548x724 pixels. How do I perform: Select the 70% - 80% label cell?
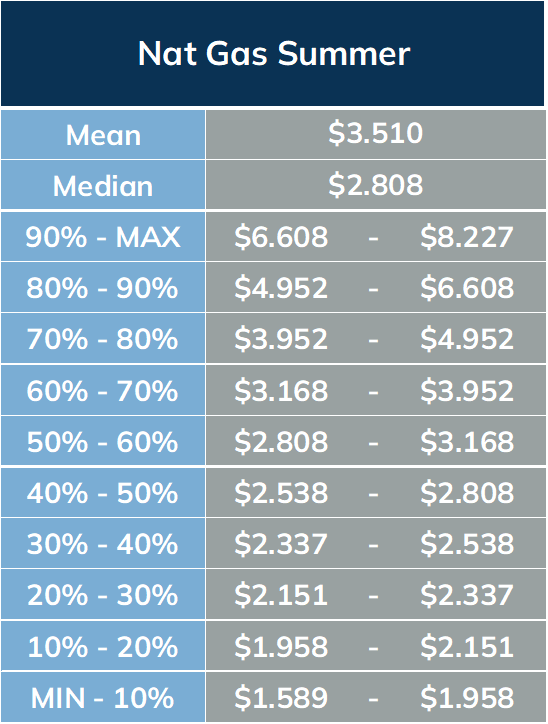pyautogui.click(x=103, y=339)
